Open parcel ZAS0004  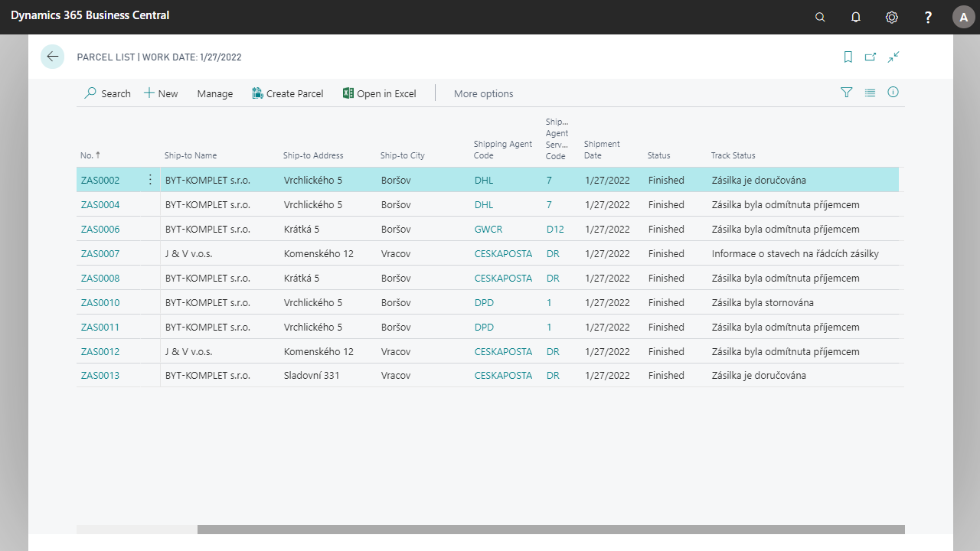tap(100, 205)
